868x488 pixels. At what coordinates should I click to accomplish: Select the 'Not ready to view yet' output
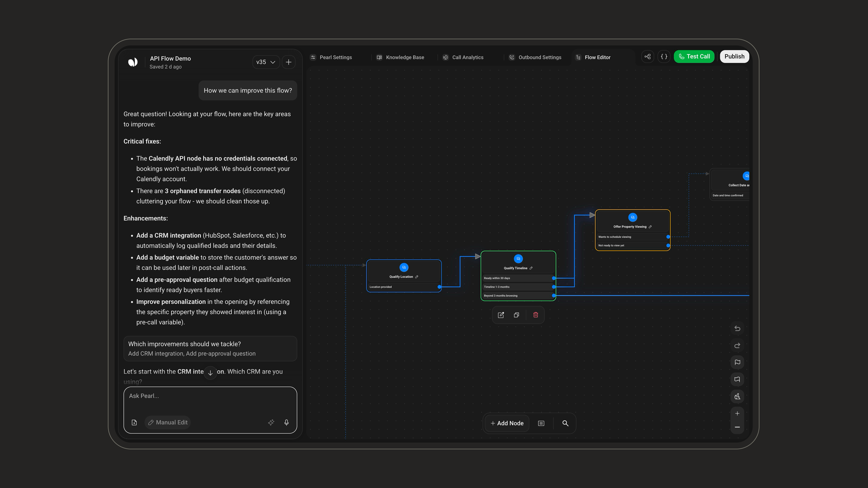click(633, 246)
